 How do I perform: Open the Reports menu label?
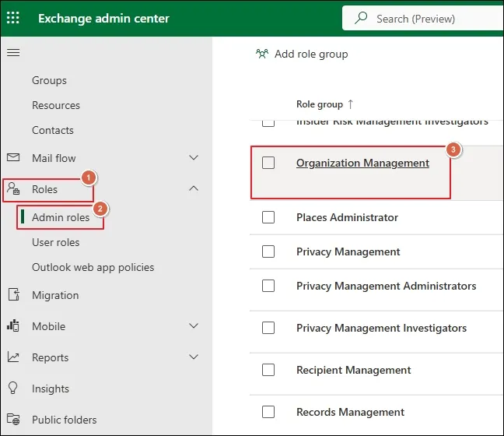point(50,357)
